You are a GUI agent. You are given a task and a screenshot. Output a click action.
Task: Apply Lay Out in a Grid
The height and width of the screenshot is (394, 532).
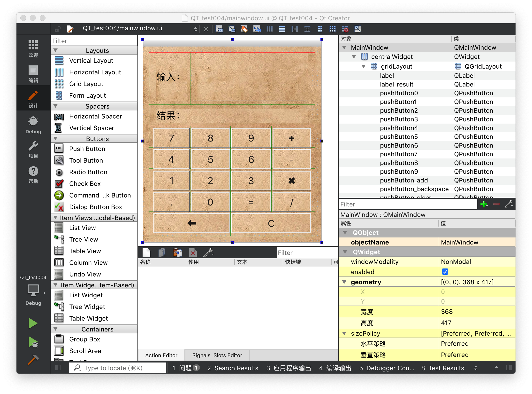(x=332, y=29)
